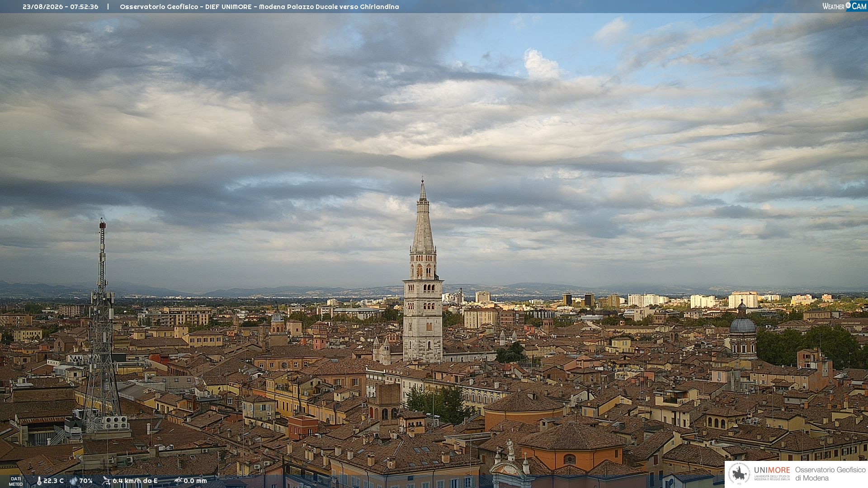Select the 0.0 mm rainfall reading
This screenshot has height=488, width=868.
point(195,481)
